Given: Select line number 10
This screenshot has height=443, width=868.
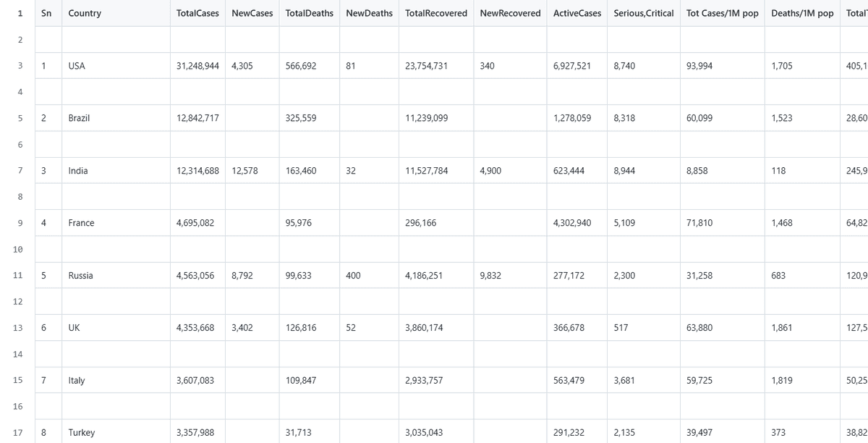Looking at the screenshot, I should pyautogui.click(x=18, y=249).
